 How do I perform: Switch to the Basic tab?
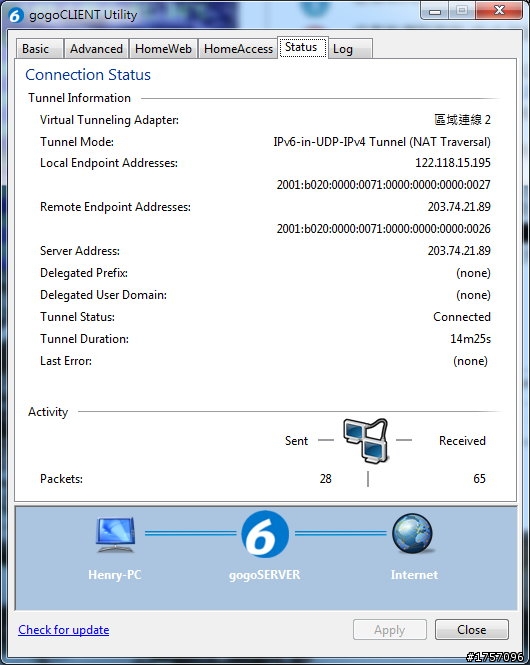[x=40, y=49]
